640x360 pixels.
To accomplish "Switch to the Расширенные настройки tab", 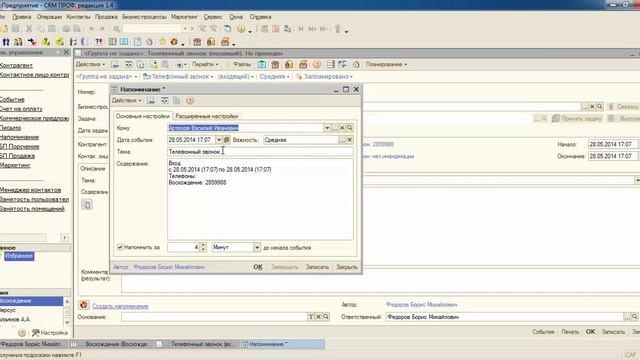I will (207, 116).
